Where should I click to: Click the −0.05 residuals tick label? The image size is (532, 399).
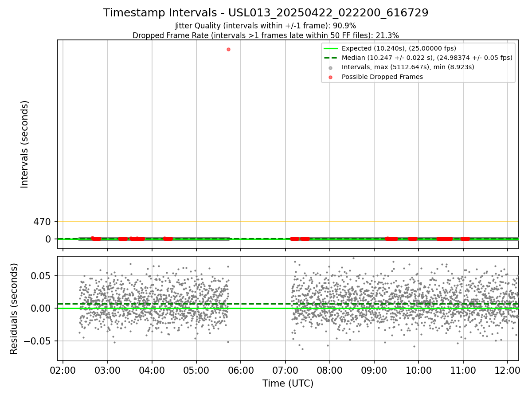click(x=38, y=341)
